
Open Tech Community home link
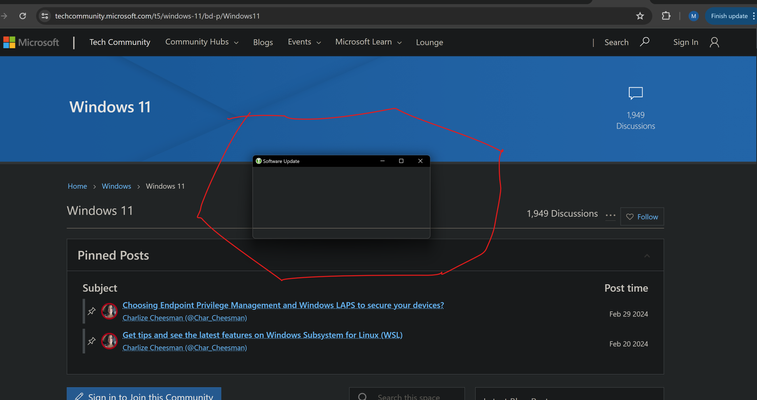(x=120, y=42)
